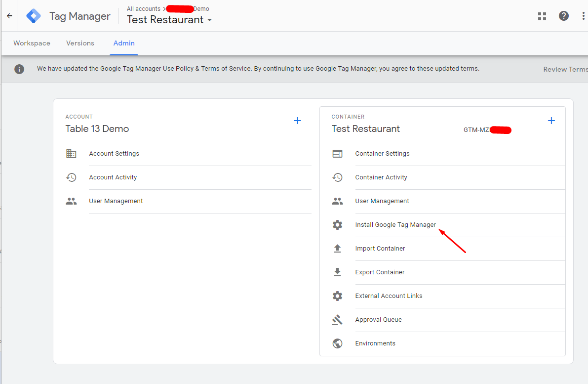Click the All accounts breadcrumb link
This screenshot has width=588, height=384.
click(144, 8)
